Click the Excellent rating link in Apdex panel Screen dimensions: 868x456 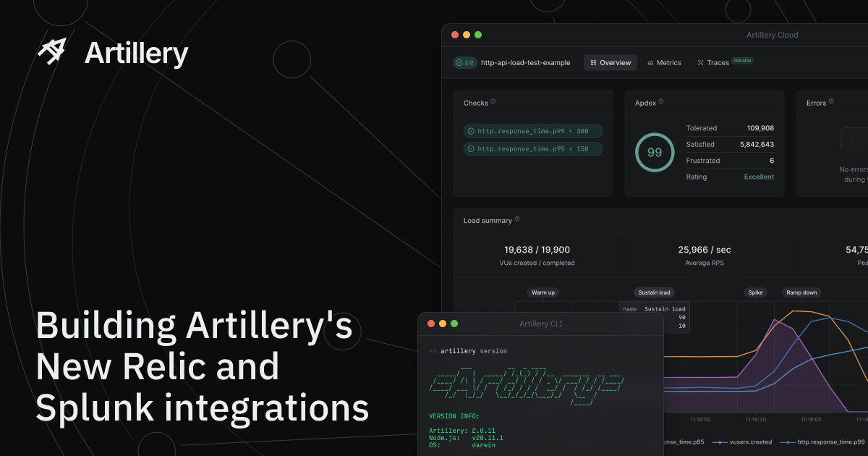point(758,177)
